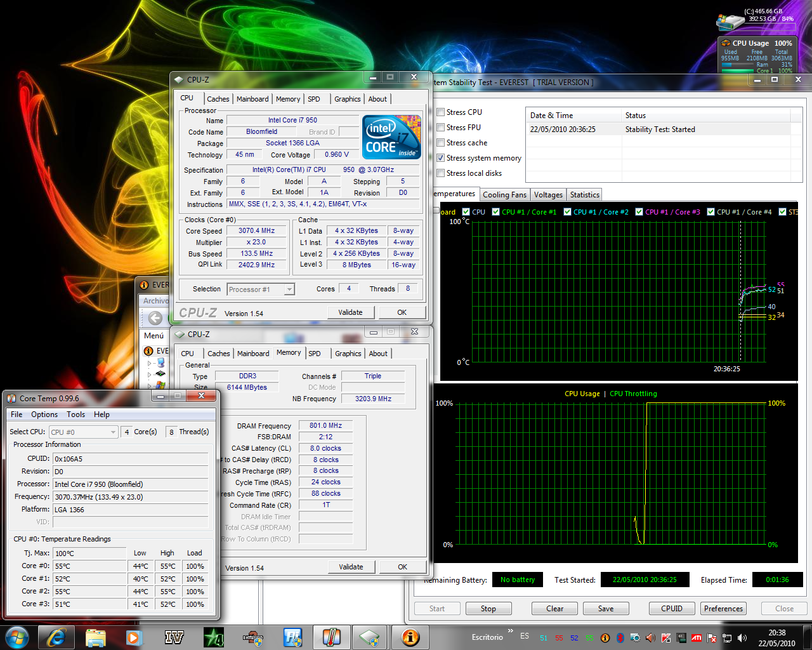Click the Windows Start orb
The image size is (812, 650).
(16, 637)
